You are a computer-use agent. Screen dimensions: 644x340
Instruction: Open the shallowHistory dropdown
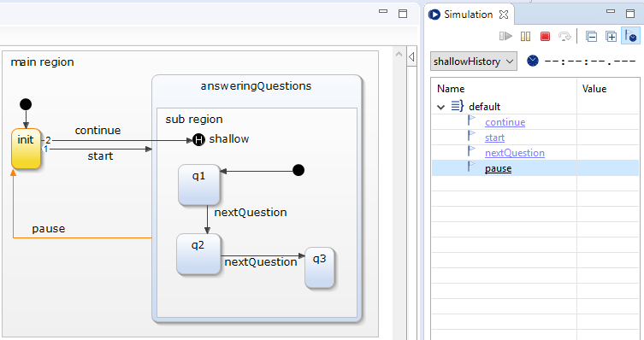pyautogui.click(x=473, y=62)
